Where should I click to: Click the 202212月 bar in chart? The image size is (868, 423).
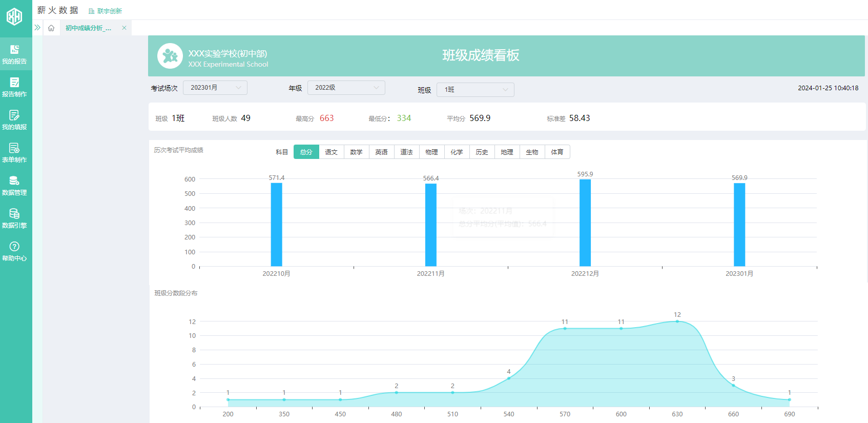tap(585, 223)
